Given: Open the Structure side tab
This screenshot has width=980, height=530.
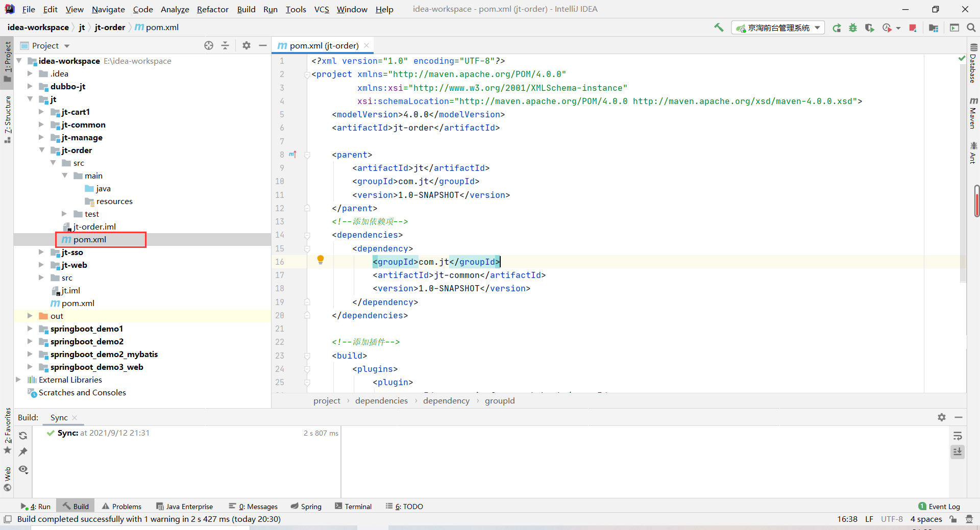Looking at the screenshot, I should [7, 119].
